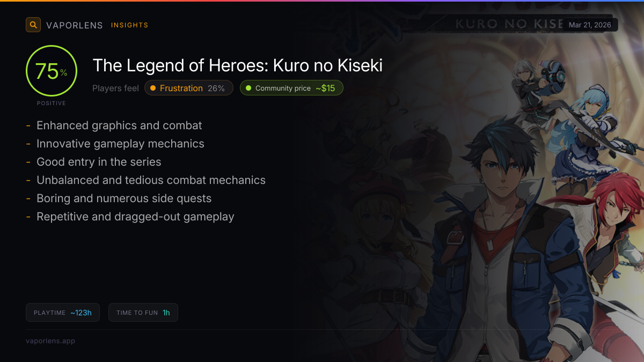Select 'Good entry in the series' point
644x362 pixels.
tap(99, 162)
